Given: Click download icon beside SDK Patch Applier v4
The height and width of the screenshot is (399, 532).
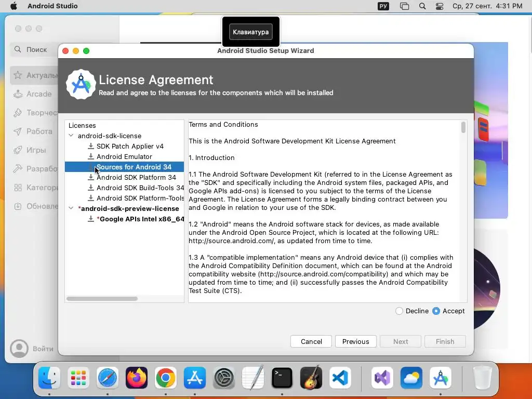Looking at the screenshot, I should 90,146.
